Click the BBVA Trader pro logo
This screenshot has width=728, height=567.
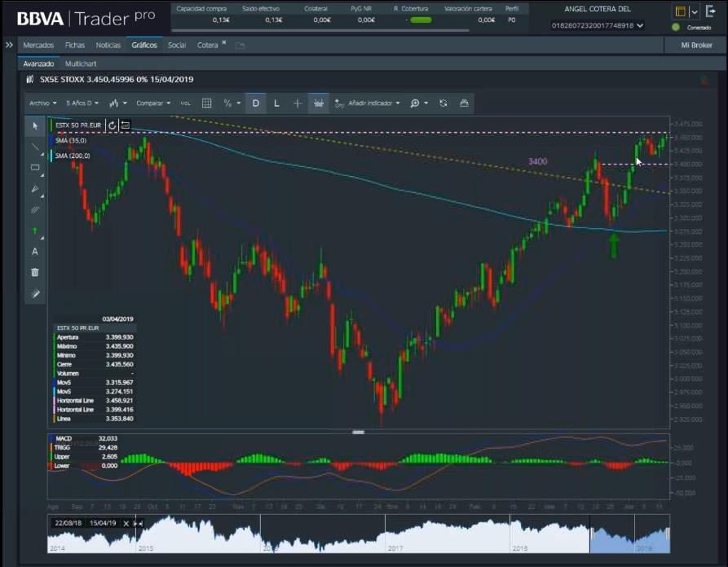coord(86,18)
